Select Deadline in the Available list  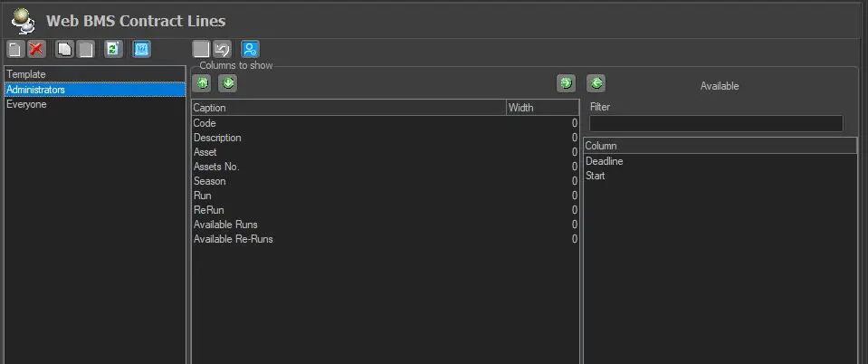click(605, 161)
